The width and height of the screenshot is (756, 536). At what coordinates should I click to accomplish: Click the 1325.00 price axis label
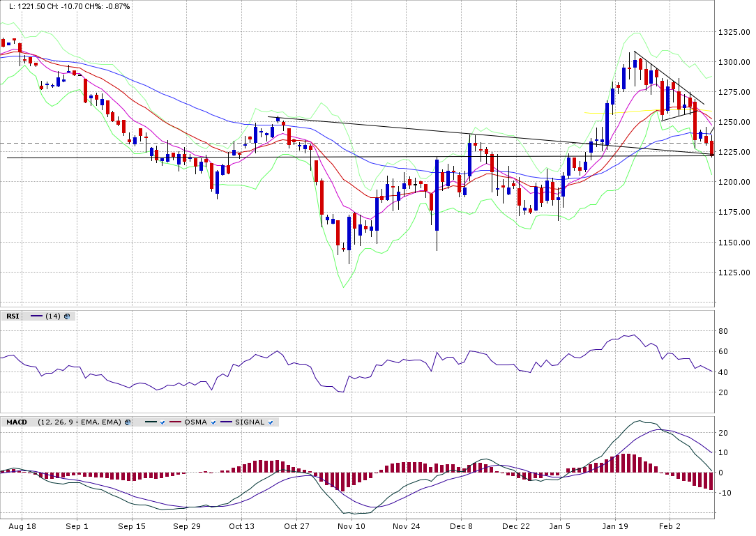point(734,32)
